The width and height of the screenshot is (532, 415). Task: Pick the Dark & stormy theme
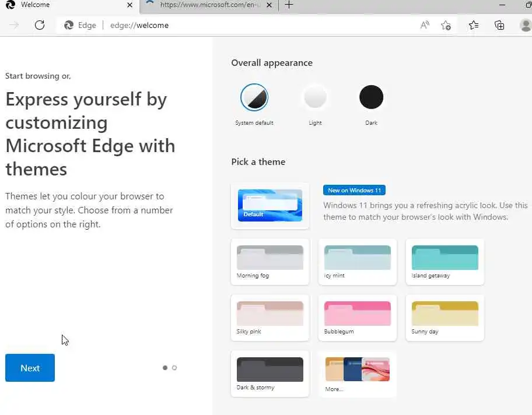(270, 374)
